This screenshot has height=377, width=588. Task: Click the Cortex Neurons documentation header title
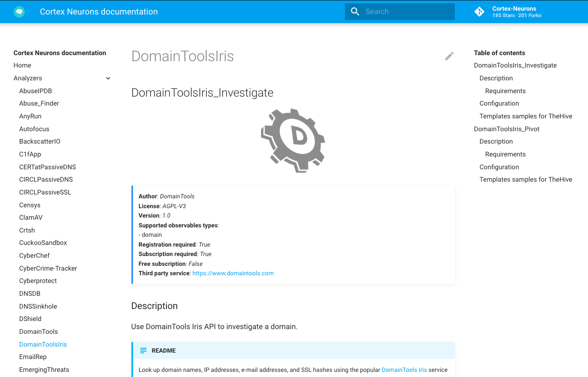pos(99,12)
